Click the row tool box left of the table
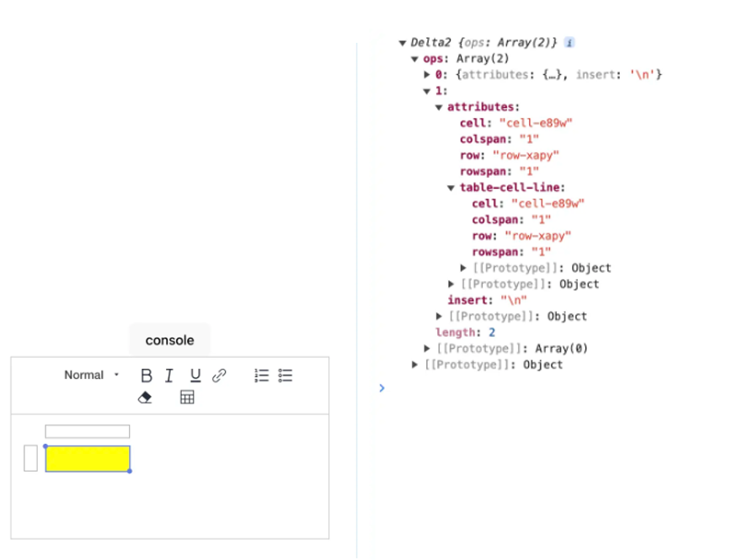Image resolution: width=748 pixels, height=560 pixels. click(30, 458)
